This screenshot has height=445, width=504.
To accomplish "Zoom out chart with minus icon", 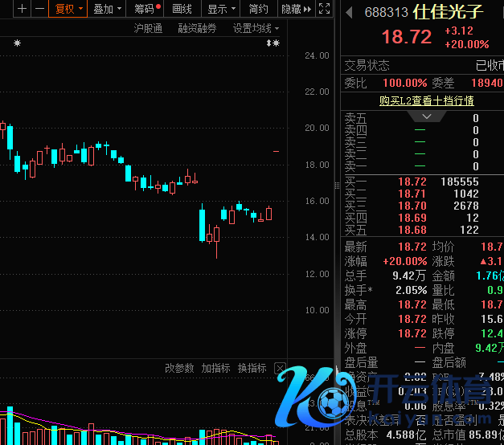I will (39, 9).
